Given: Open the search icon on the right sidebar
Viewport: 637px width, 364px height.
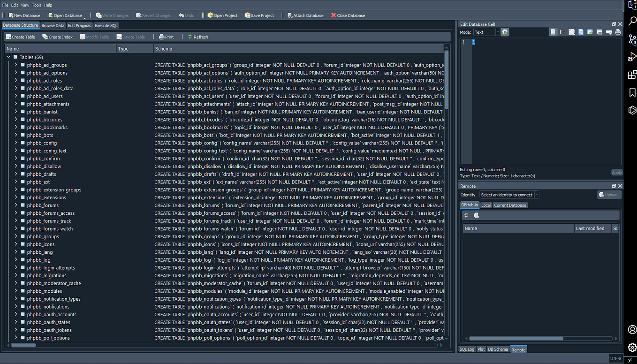Looking at the screenshot, I should tap(632, 21).
